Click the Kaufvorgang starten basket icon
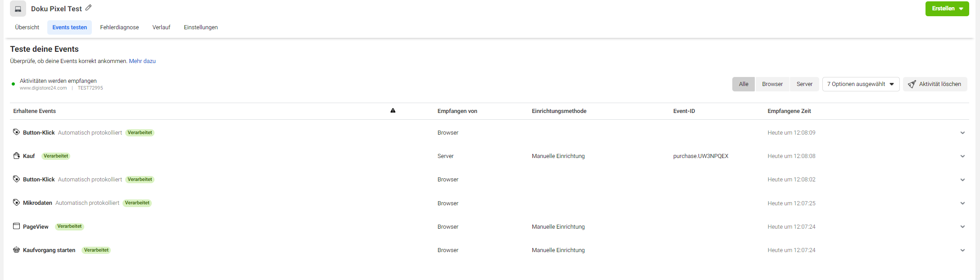 point(16,250)
